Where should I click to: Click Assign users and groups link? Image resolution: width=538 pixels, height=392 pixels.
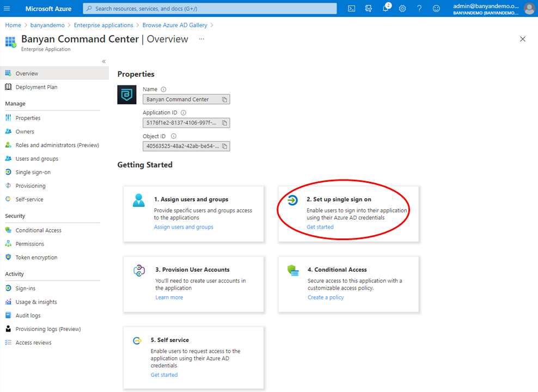point(184,227)
